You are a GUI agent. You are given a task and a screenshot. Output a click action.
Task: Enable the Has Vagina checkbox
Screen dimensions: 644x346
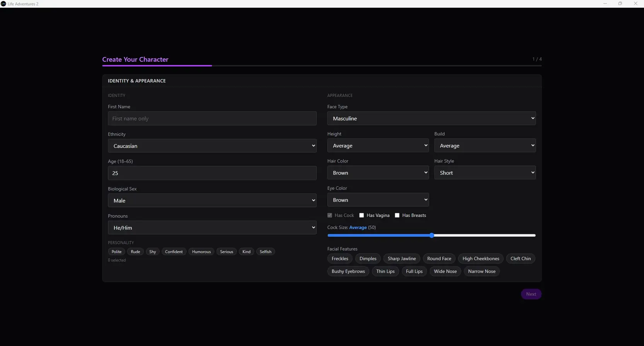361,215
